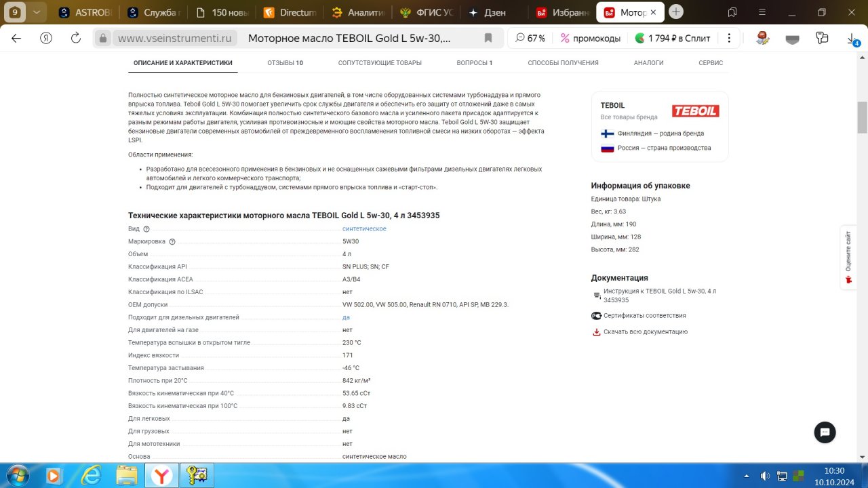The image size is (868, 488).
Task: Click the промокоды button in the toolbar
Action: click(591, 38)
